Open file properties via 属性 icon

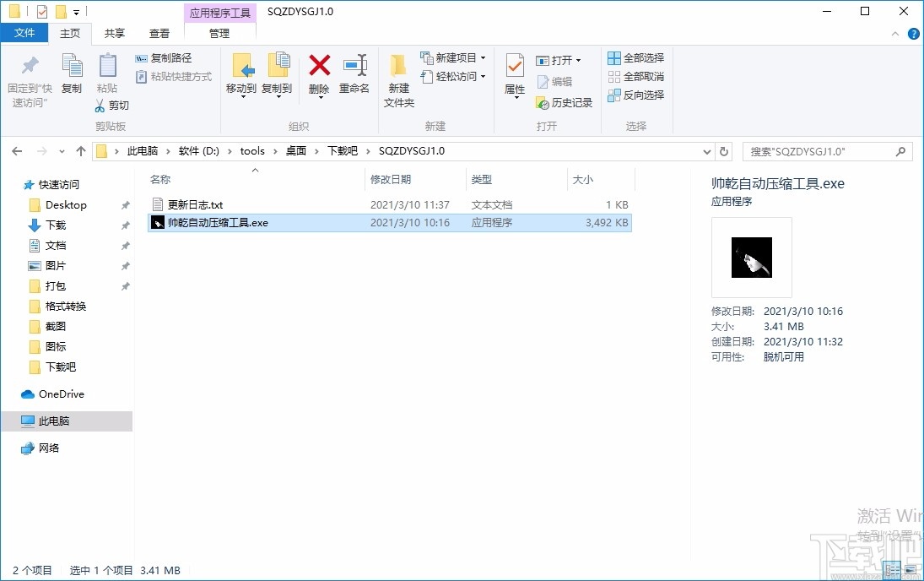tap(515, 74)
